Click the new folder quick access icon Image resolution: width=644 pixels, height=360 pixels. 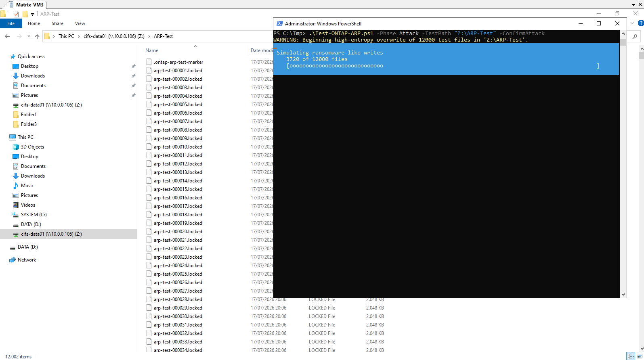pos(25,14)
